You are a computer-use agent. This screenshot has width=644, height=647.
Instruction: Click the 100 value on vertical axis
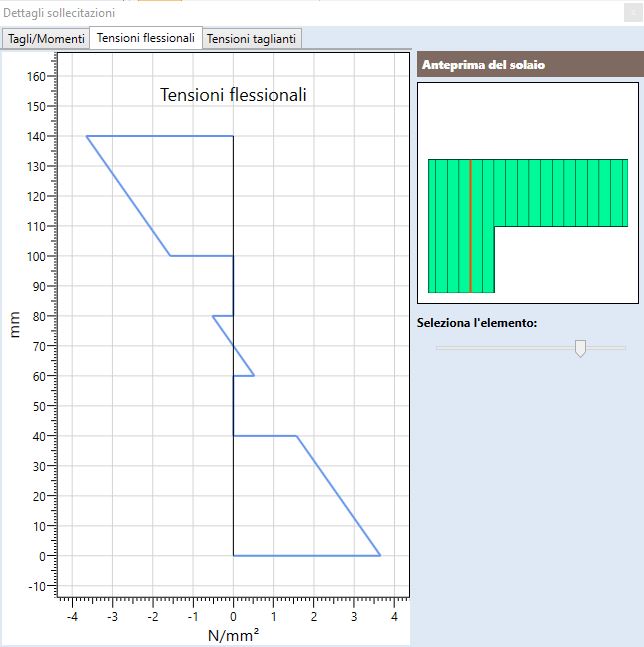tap(36, 257)
